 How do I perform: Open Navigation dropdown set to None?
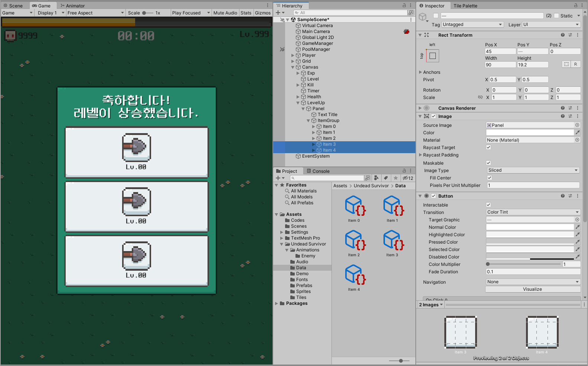coord(533,282)
